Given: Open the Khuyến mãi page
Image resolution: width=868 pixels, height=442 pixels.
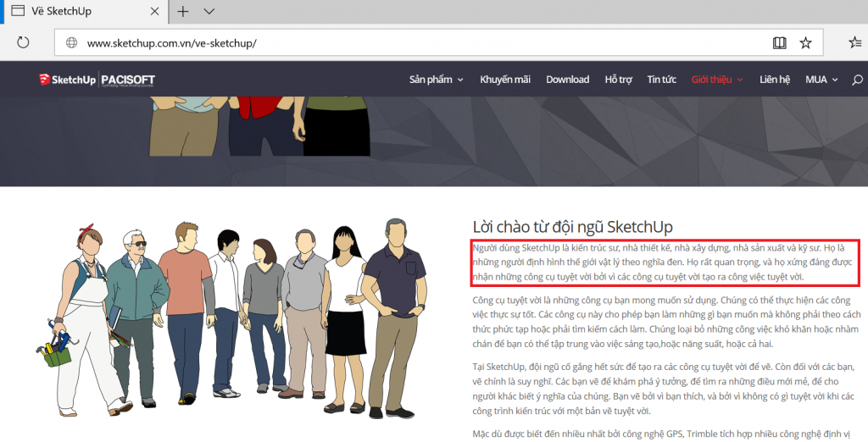Looking at the screenshot, I should click(x=505, y=80).
